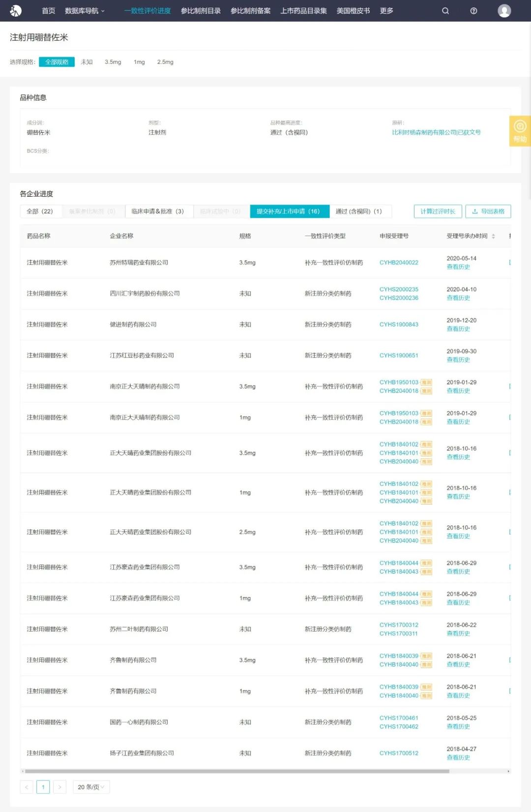
Task: Filter by 3.5mg specification
Action: (113, 62)
